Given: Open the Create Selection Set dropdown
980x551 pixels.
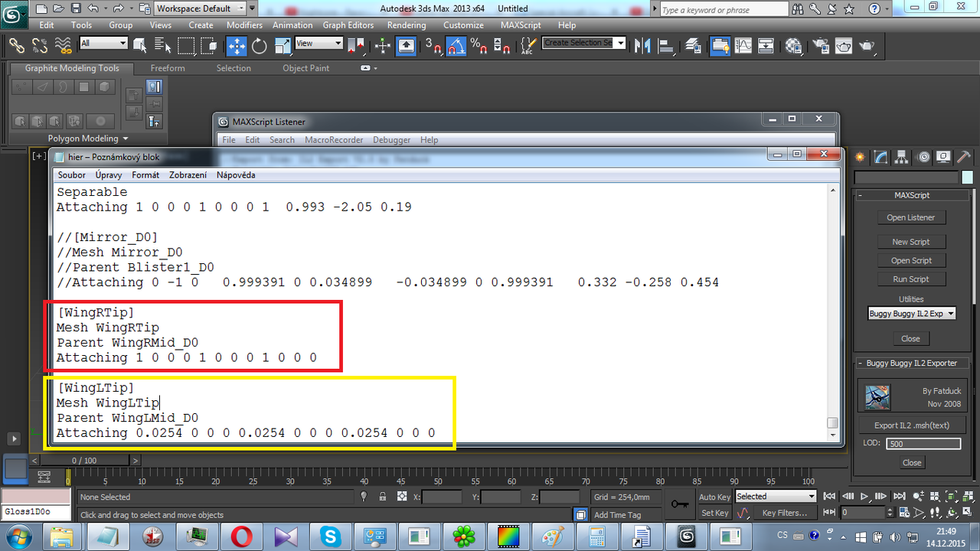Looking at the screenshot, I should (x=584, y=43).
